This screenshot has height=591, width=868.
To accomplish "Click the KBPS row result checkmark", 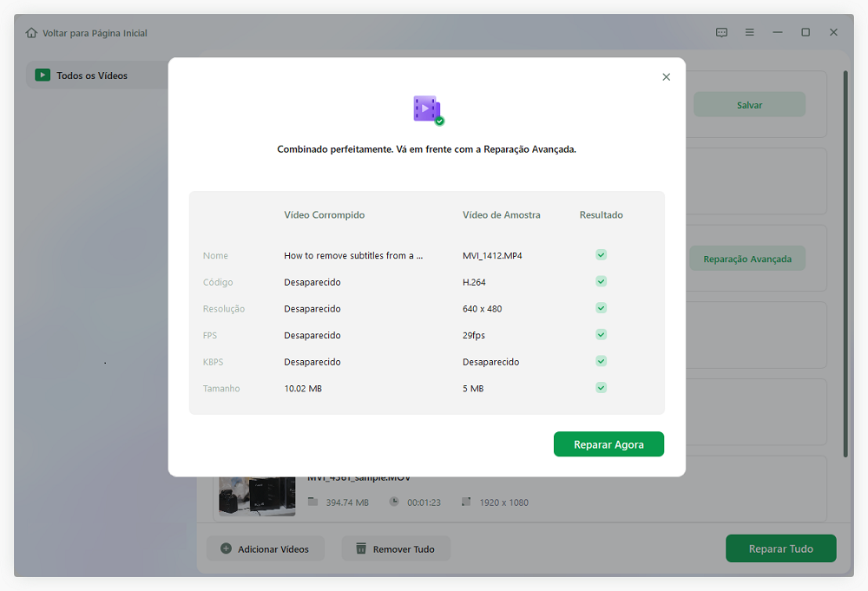I will point(602,361).
